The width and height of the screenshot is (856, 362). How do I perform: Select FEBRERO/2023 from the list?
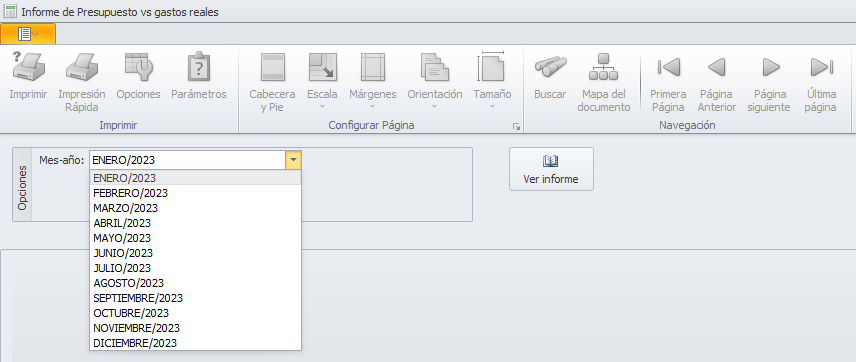(195, 193)
